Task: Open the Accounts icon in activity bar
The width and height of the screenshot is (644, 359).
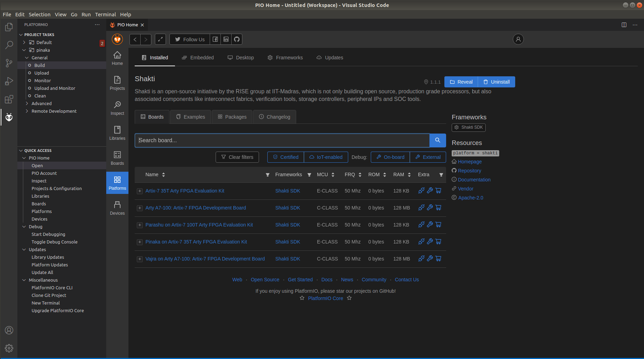Action: coord(9,330)
